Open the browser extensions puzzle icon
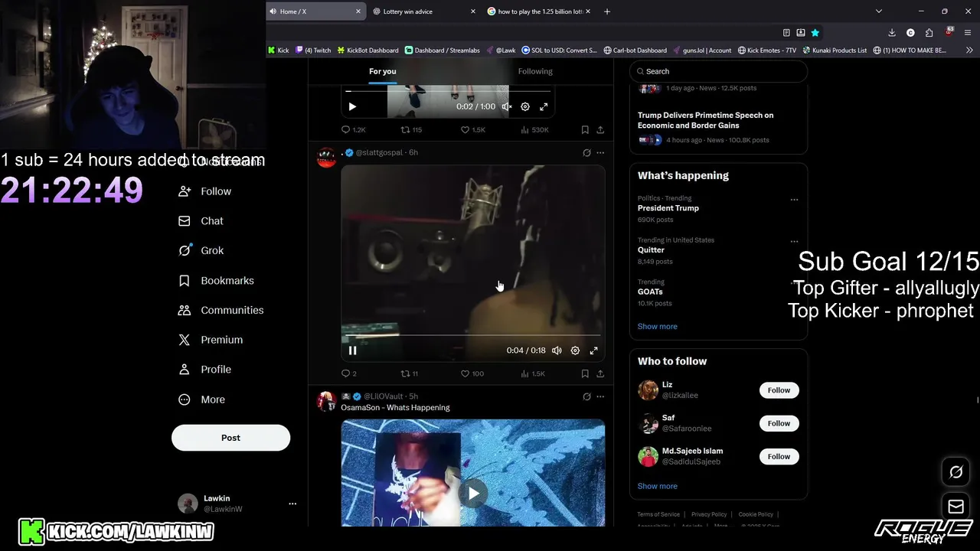Screen dimensions: 980x551 [x=929, y=33]
